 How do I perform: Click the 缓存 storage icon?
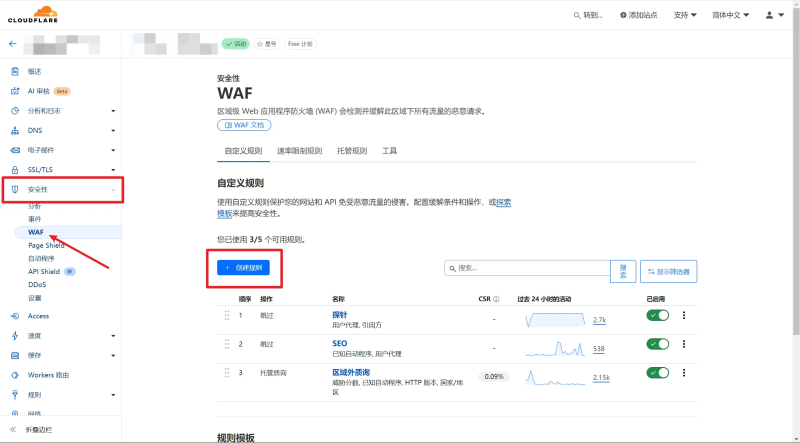[15, 356]
